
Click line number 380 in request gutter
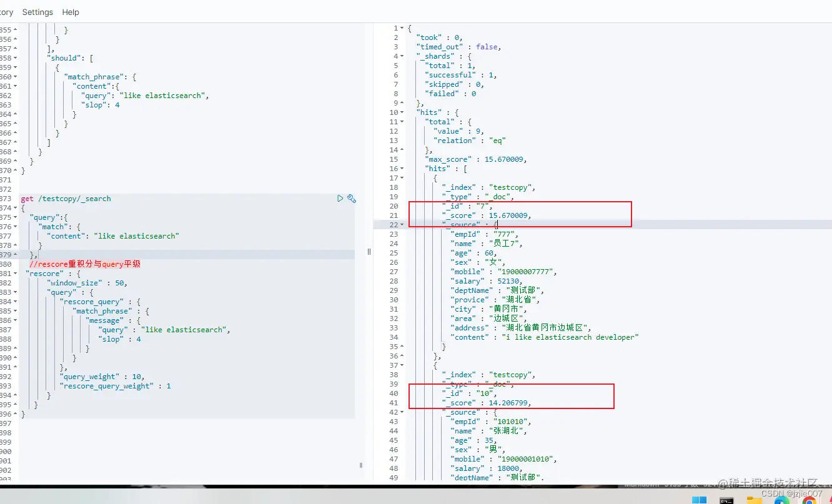point(5,264)
